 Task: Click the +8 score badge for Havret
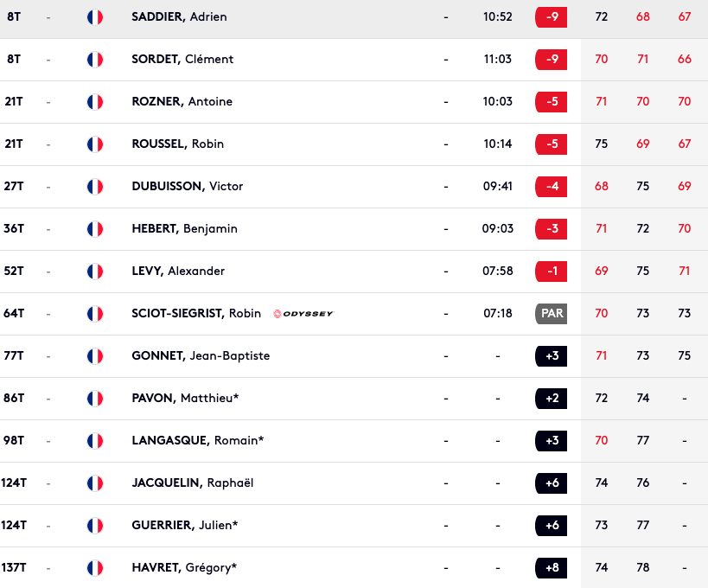[x=551, y=567]
